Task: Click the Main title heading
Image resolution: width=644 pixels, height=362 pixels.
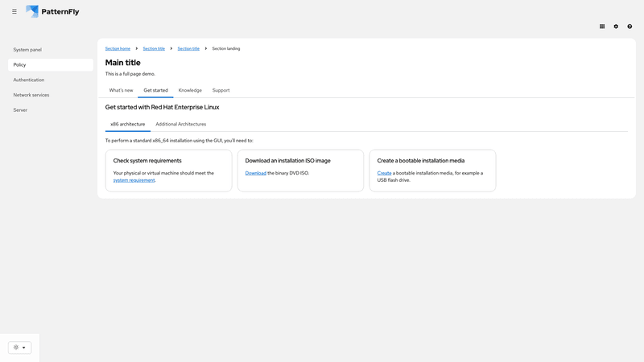Action: 123,63
